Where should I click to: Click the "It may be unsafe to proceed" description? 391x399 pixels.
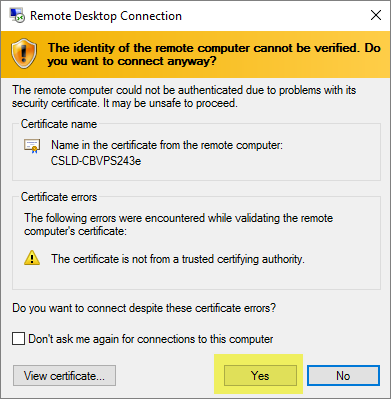pos(170,103)
